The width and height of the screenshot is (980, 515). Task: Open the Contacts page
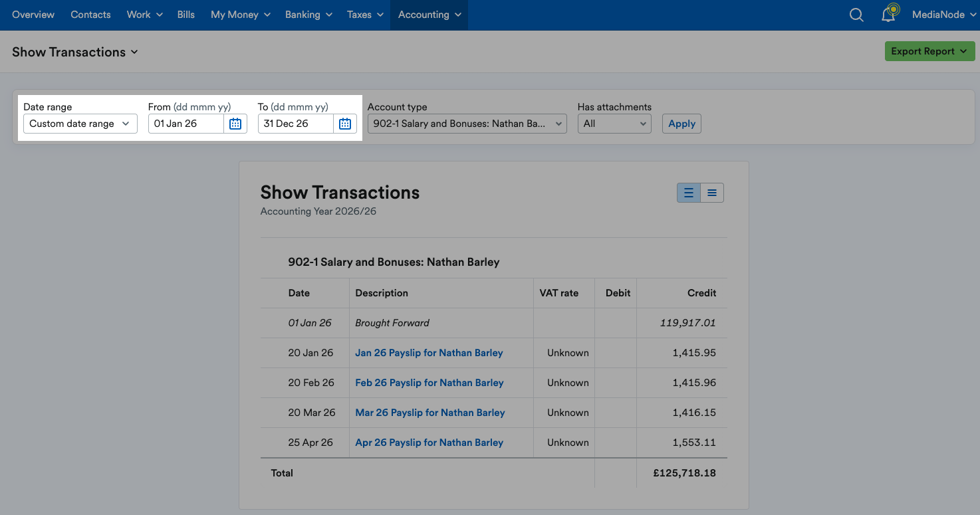click(x=90, y=15)
